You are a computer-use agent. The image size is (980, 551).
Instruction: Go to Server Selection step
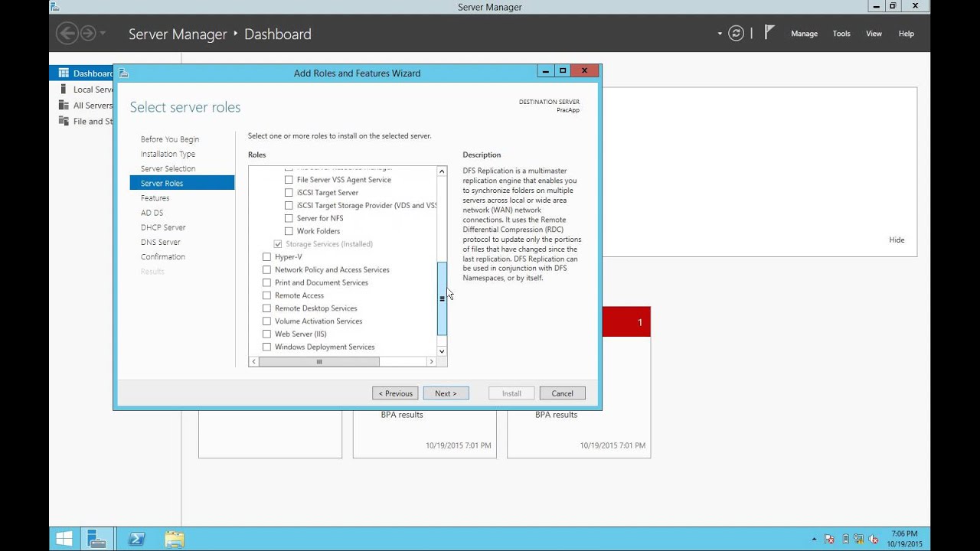[x=168, y=168]
